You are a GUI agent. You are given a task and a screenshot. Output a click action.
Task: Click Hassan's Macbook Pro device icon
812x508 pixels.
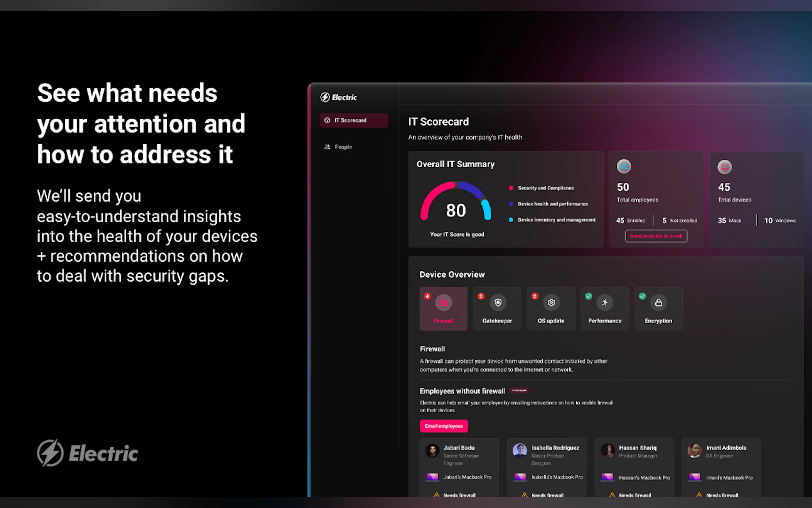point(607,477)
